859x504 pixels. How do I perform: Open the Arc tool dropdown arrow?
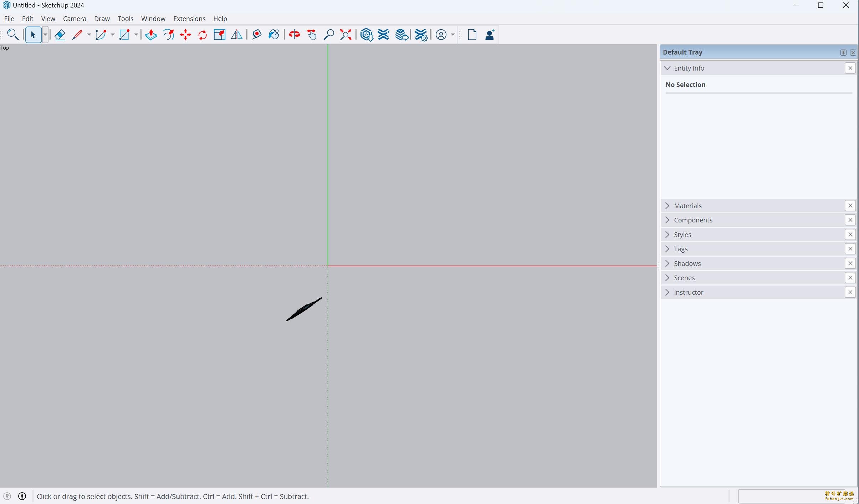point(112,35)
